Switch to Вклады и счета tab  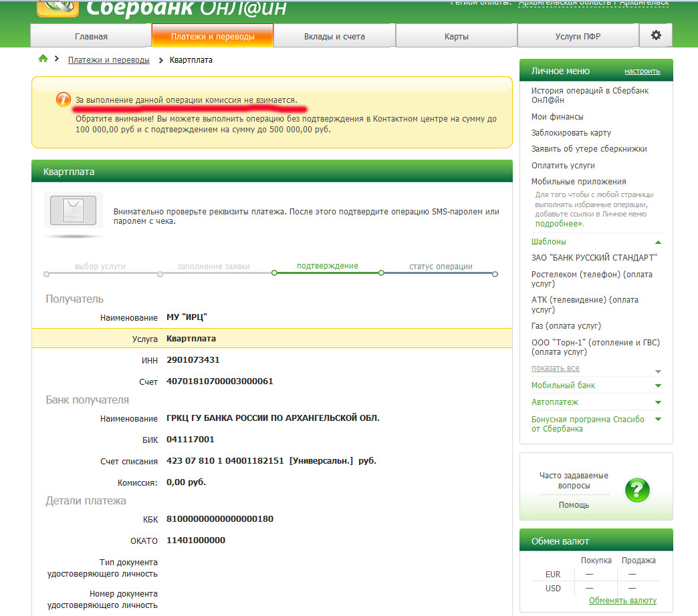[x=334, y=36]
